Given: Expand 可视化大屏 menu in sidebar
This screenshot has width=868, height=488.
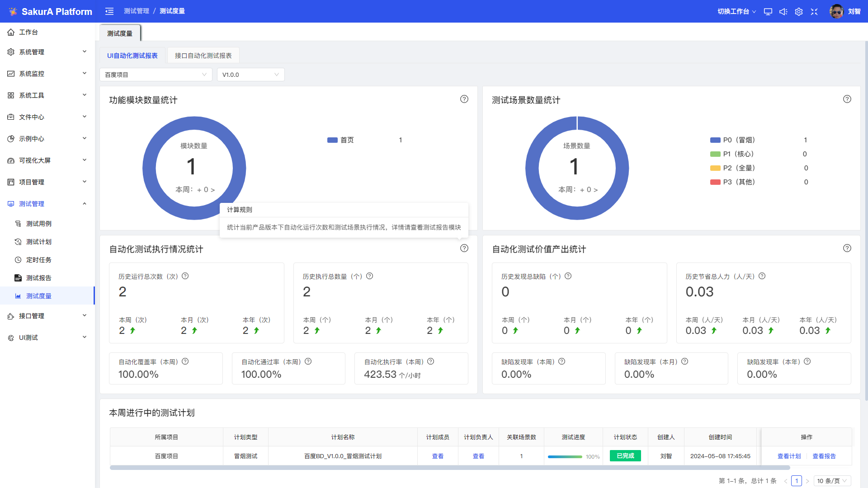Looking at the screenshot, I should [x=47, y=160].
